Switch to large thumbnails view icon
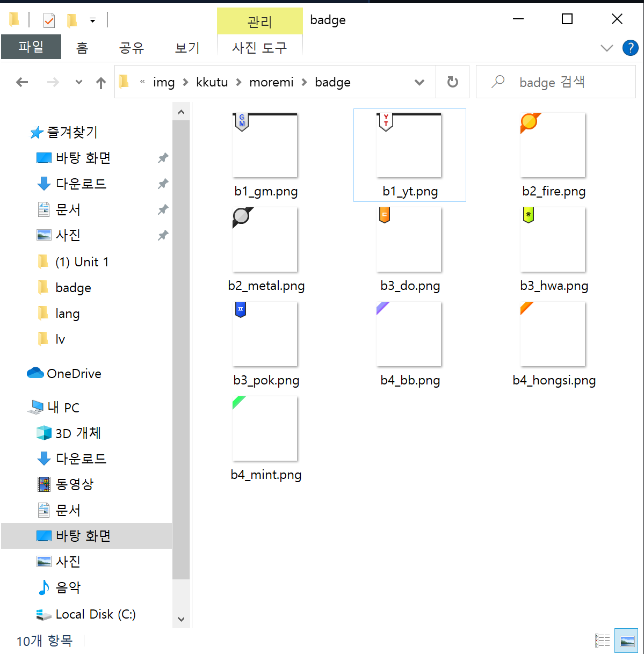 626,640
